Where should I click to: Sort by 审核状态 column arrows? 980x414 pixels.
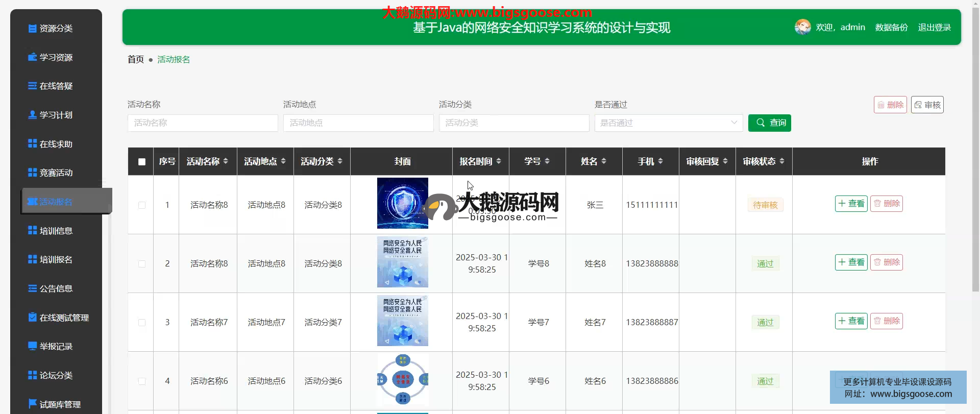point(782,161)
